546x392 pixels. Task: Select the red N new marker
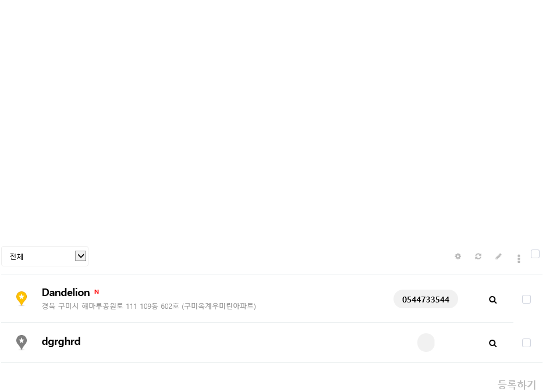click(x=97, y=292)
